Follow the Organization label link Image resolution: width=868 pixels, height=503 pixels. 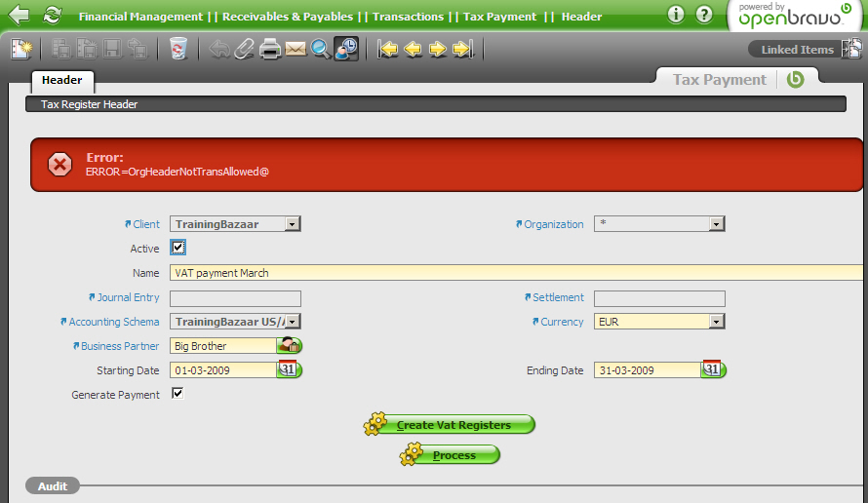tap(554, 224)
